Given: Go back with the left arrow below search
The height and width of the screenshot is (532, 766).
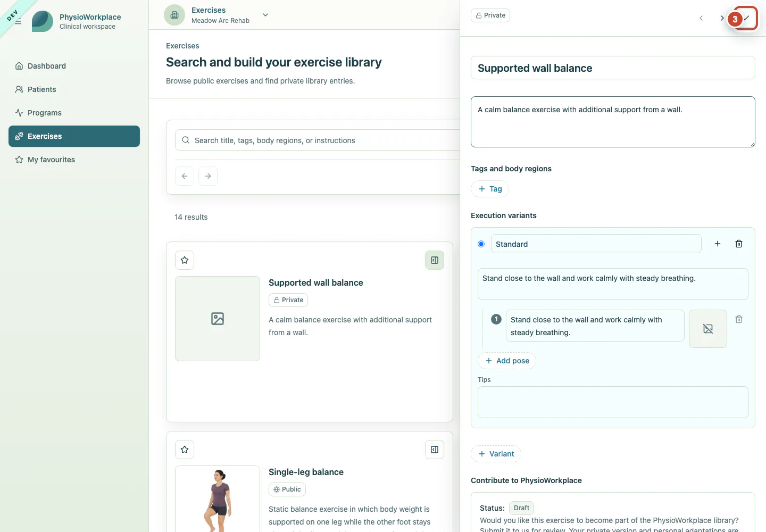Looking at the screenshot, I should [185, 176].
